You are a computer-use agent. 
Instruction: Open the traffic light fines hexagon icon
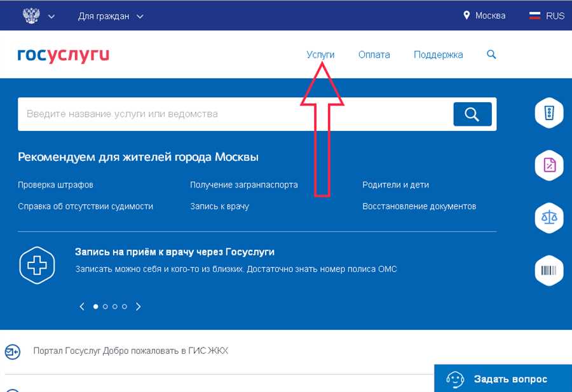549,112
